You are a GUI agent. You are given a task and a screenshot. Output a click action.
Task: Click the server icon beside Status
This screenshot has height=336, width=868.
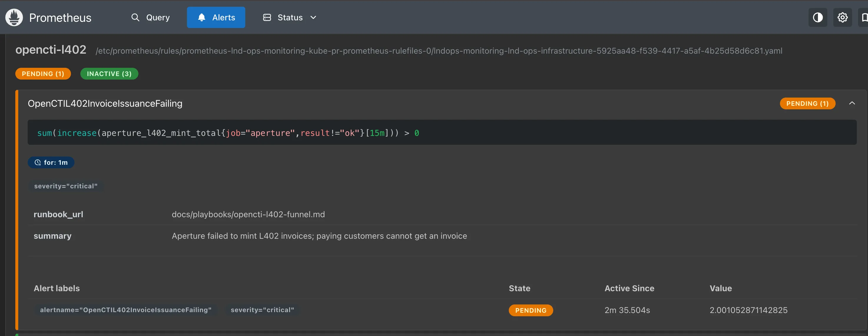point(267,18)
